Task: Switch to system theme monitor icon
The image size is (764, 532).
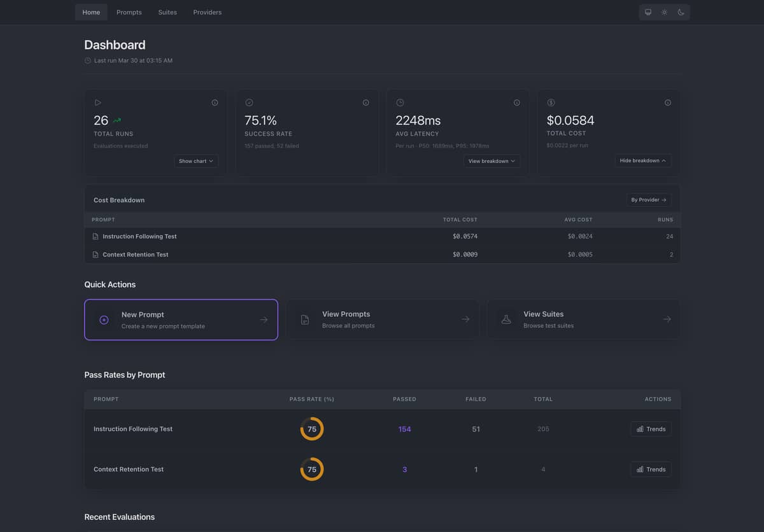Action: 648,12
